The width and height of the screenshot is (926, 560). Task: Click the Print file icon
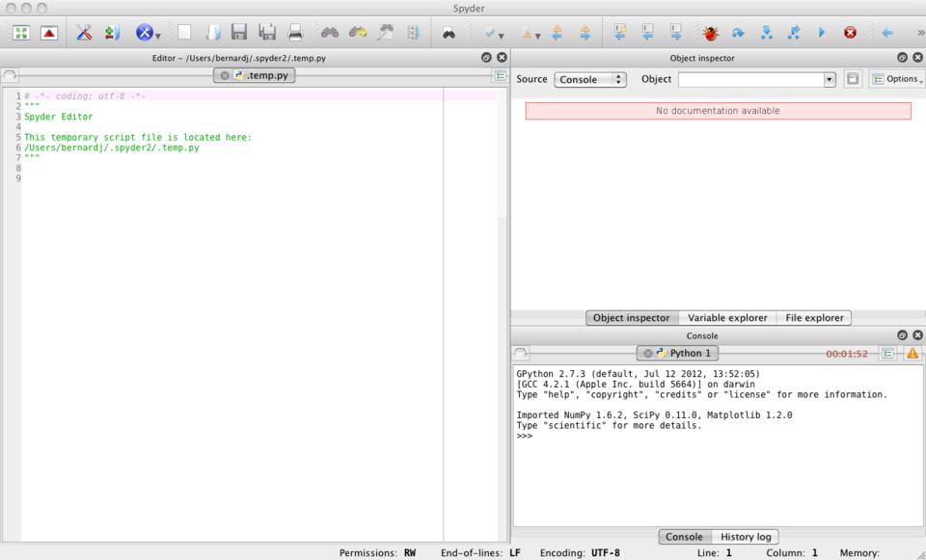[x=295, y=32]
